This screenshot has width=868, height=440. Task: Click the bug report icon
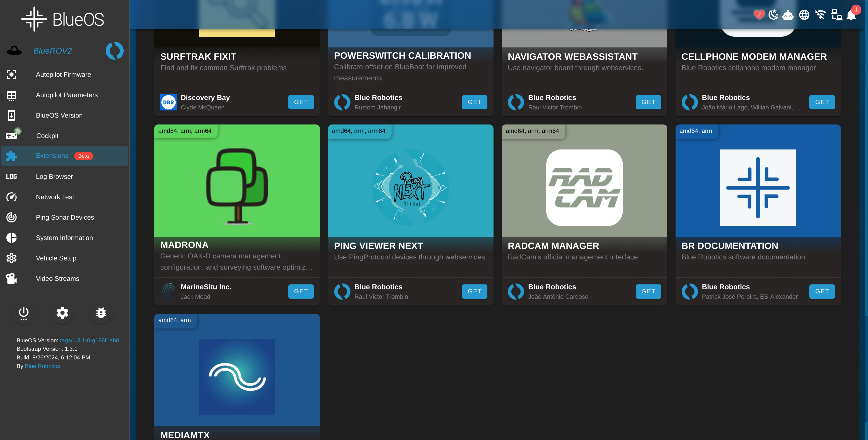[x=101, y=312]
